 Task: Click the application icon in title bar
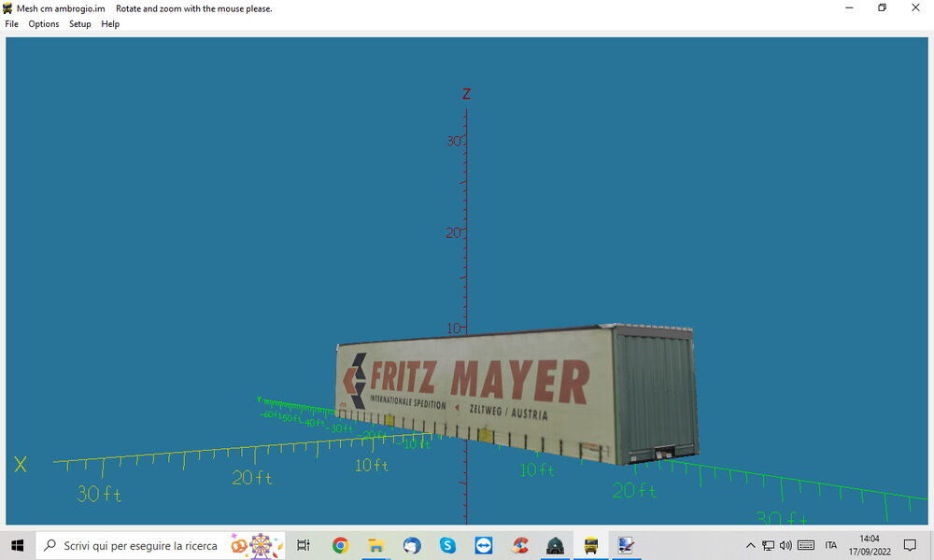point(7,8)
